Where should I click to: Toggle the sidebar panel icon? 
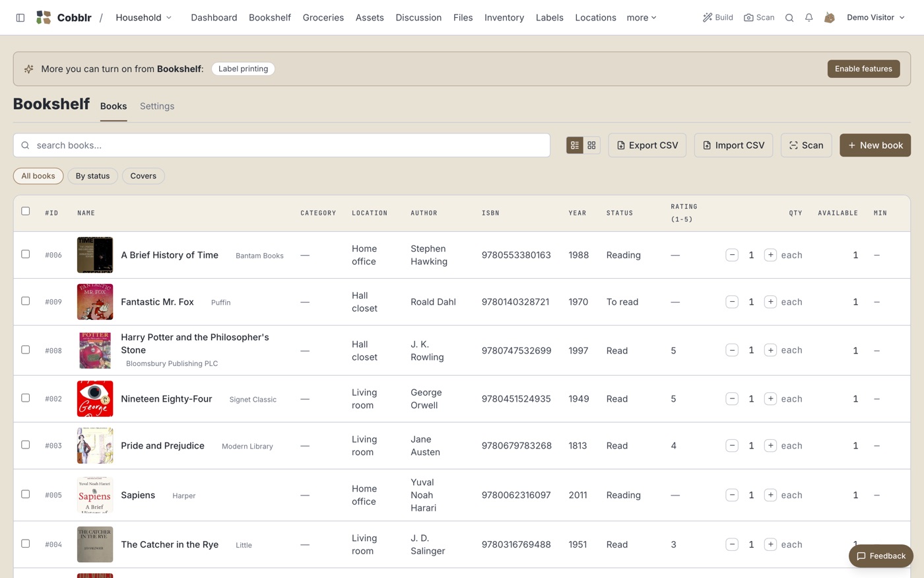(x=20, y=18)
